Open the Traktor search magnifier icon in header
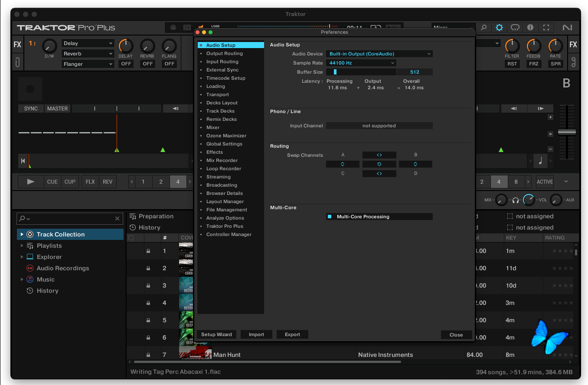This screenshot has width=588, height=385. [x=483, y=28]
